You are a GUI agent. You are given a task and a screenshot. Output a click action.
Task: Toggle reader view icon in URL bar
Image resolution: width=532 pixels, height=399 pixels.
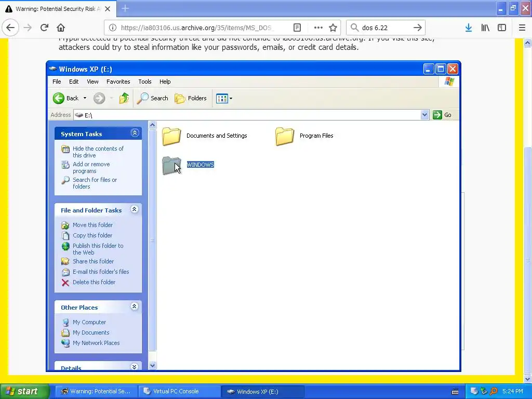(x=297, y=28)
